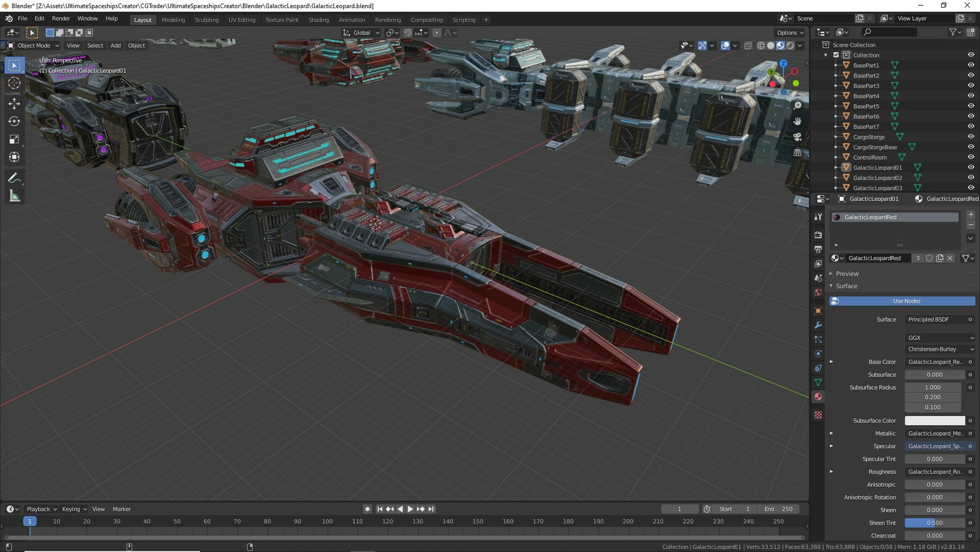This screenshot has height=552, width=980.
Task: Expand the Preview section in material properties
Action: click(x=847, y=274)
